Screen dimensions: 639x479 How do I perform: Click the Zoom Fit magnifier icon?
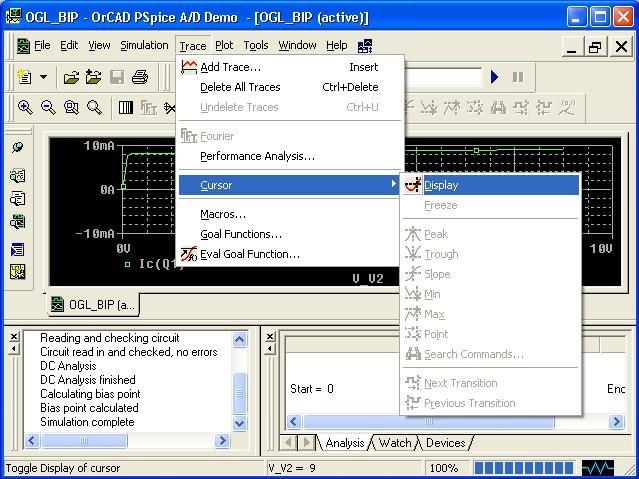[x=94, y=108]
